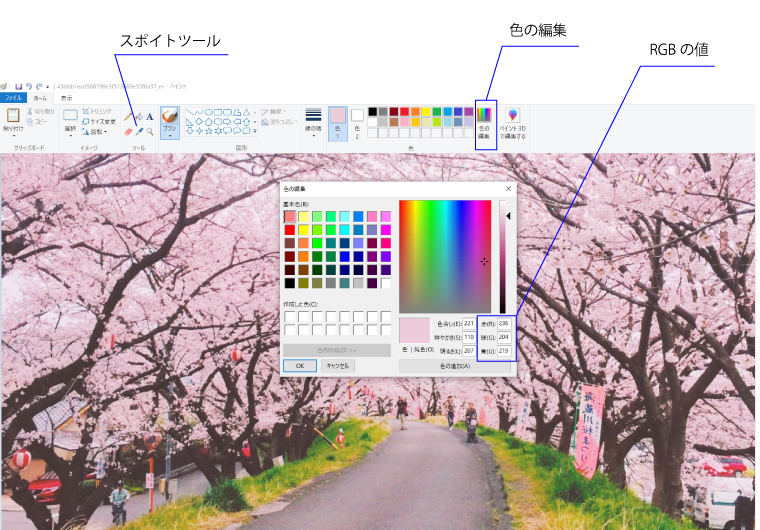Click the サイズ変更 resize command
Screen dimensions: 760x530
pos(99,122)
